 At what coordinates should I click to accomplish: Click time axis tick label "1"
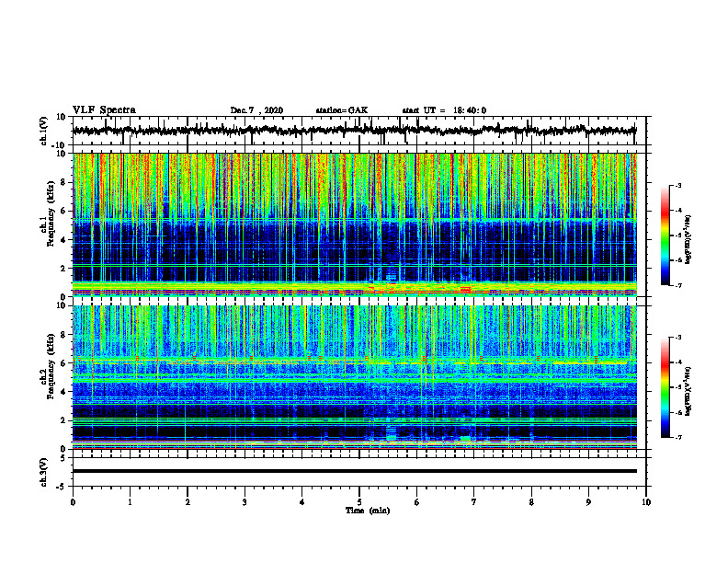130,502
